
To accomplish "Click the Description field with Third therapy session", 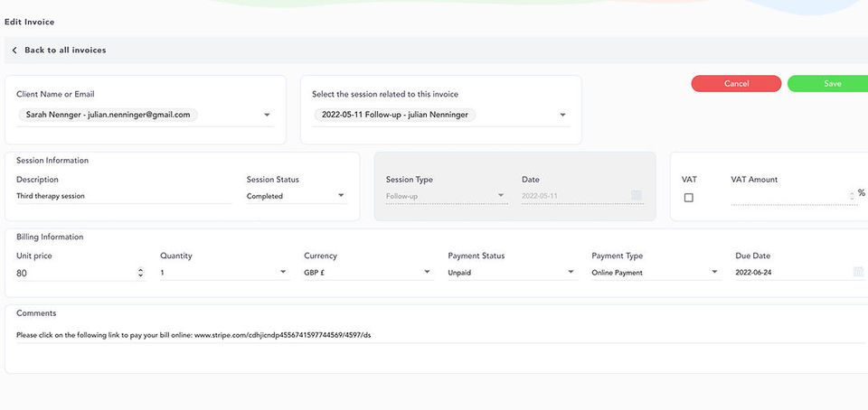I will (123, 196).
